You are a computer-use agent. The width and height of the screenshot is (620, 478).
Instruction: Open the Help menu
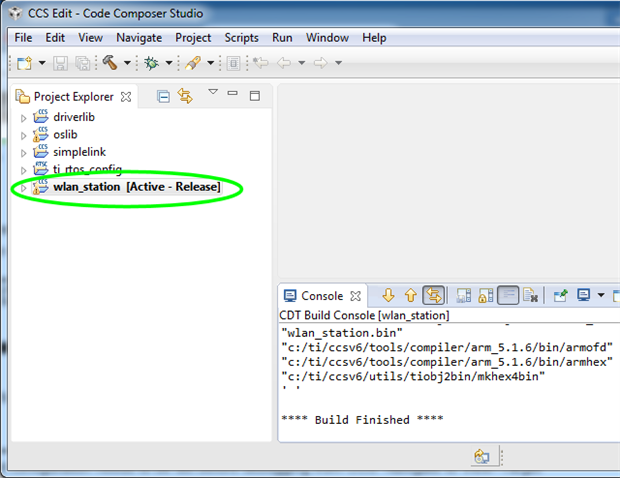[x=374, y=38]
